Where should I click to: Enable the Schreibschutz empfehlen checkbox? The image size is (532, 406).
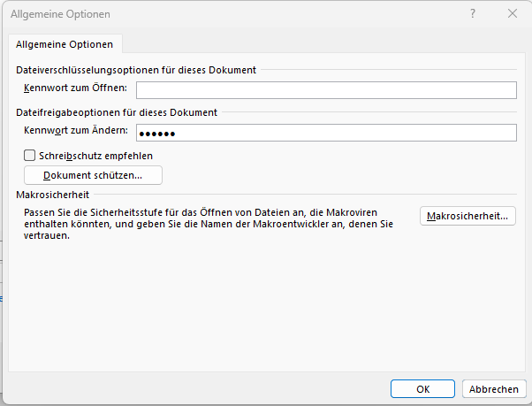click(30, 156)
